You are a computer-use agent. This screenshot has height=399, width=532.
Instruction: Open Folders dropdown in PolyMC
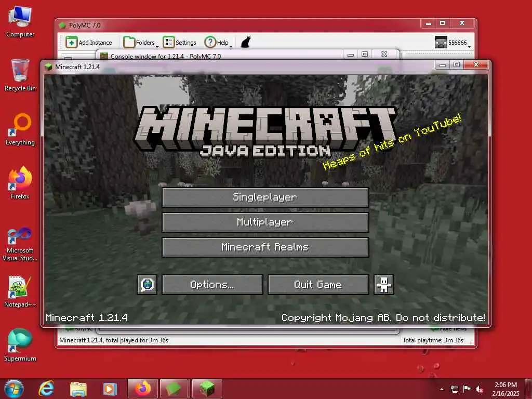pos(140,43)
